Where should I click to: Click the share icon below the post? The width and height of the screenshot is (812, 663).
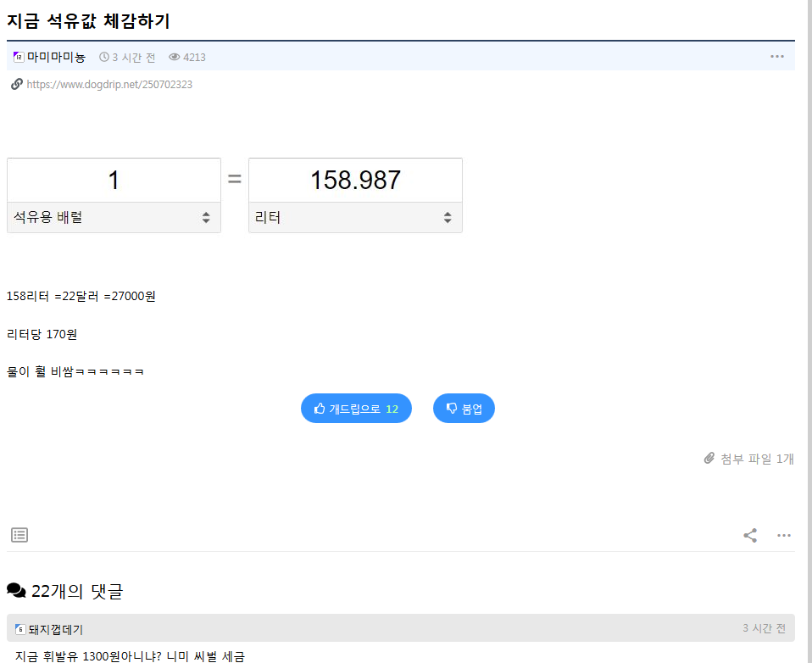click(750, 535)
